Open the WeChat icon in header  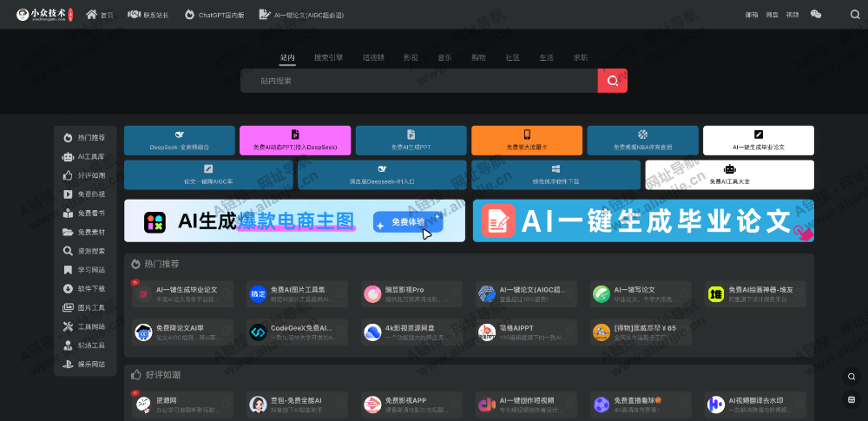[x=815, y=15]
